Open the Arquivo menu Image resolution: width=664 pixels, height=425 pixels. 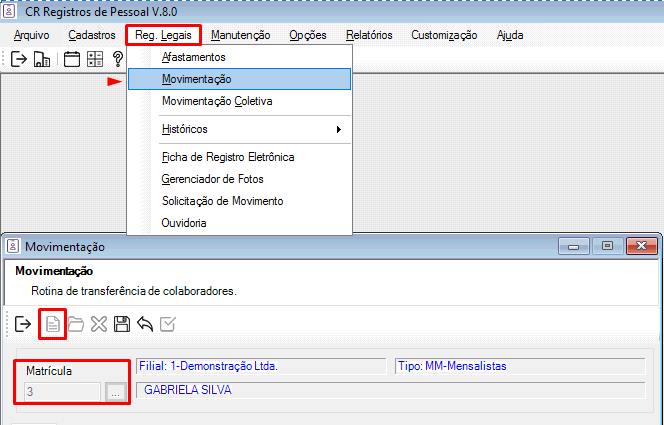(31, 35)
